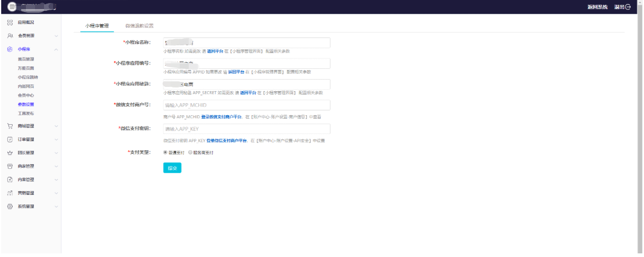Image resolution: width=644 pixels, height=257 pixels.
Task: Open 万能页面 in the sidebar
Action: click(26, 68)
